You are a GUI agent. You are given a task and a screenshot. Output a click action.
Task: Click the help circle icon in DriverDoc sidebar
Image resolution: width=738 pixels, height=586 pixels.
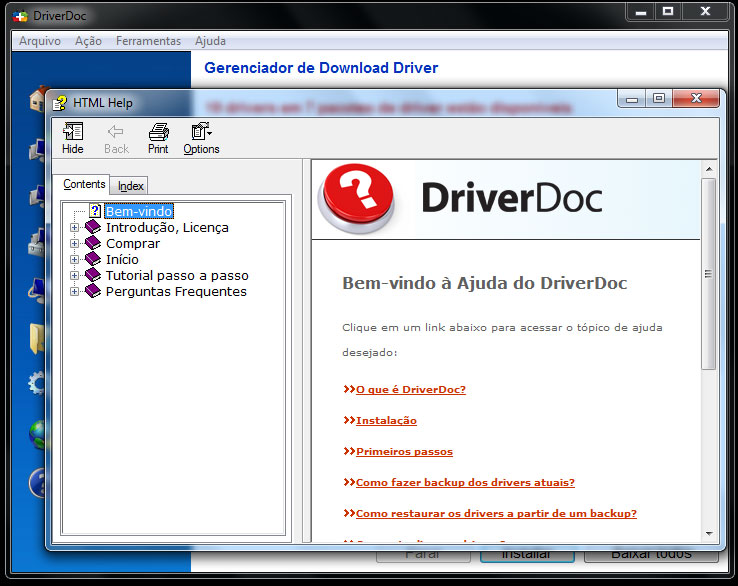pyautogui.click(x=37, y=482)
